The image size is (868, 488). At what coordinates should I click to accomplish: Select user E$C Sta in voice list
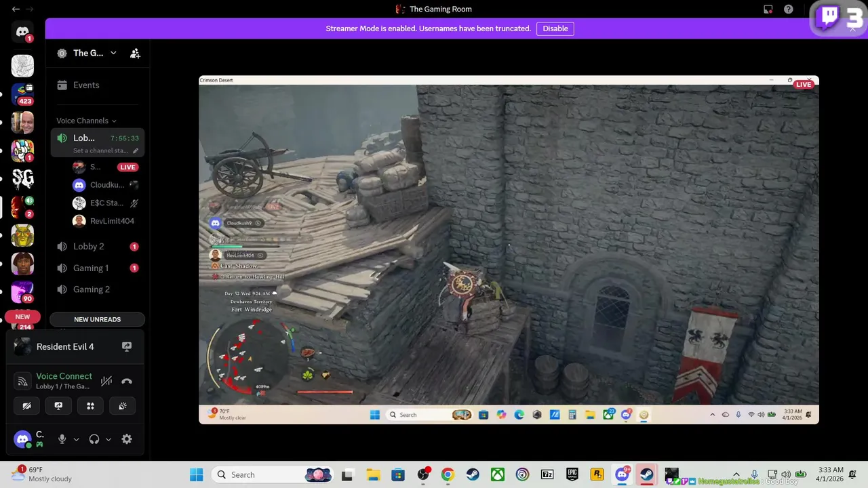pos(105,203)
